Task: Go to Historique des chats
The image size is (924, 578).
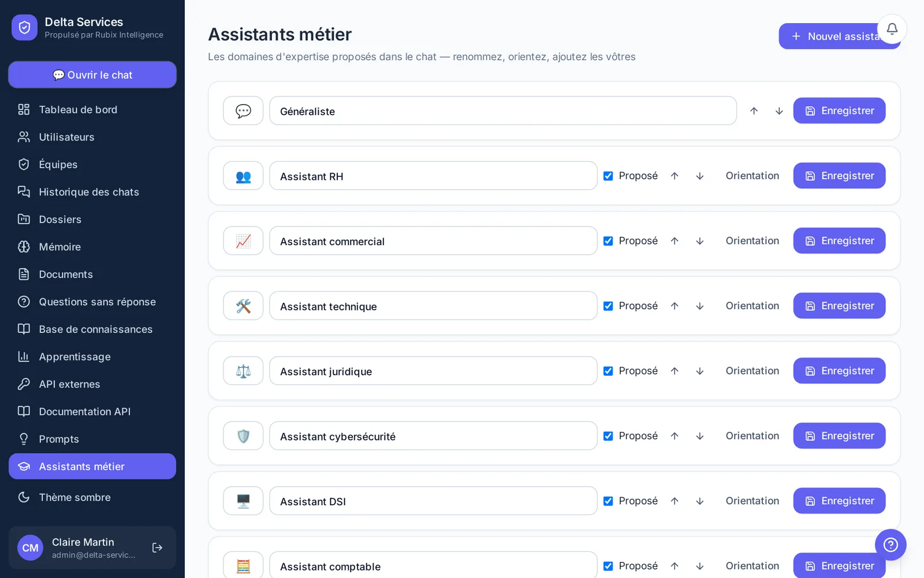Action: [x=92, y=192]
